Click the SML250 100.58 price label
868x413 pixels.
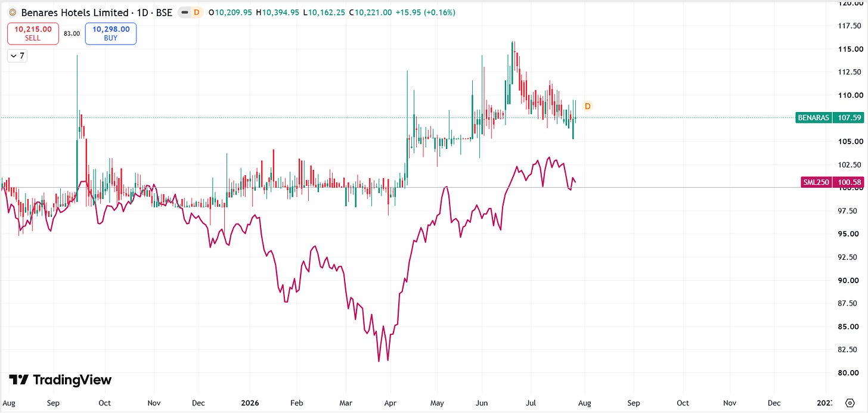[x=832, y=182]
